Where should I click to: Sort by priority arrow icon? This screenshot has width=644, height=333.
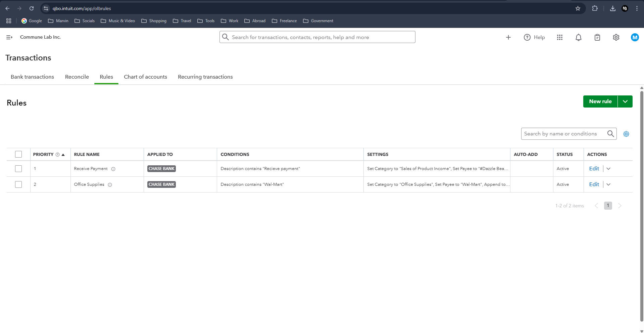tap(63, 155)
